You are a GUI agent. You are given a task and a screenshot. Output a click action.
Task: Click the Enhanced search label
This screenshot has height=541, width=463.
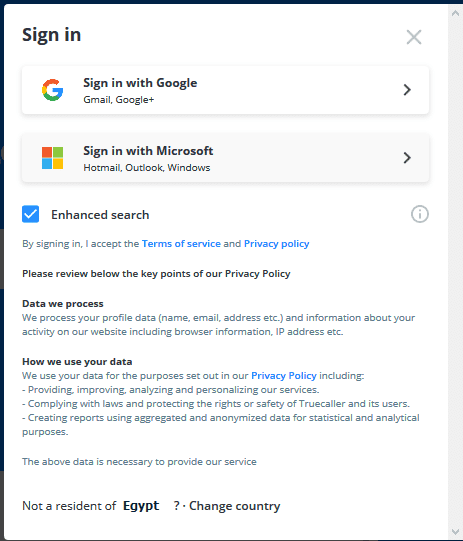point(100,215)
